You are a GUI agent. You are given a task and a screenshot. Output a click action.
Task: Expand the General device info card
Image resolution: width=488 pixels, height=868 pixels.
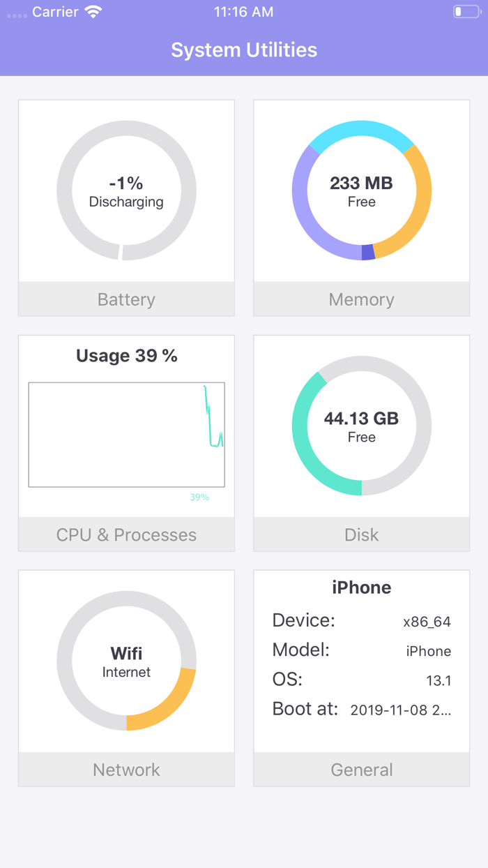(x=361, y=770)
